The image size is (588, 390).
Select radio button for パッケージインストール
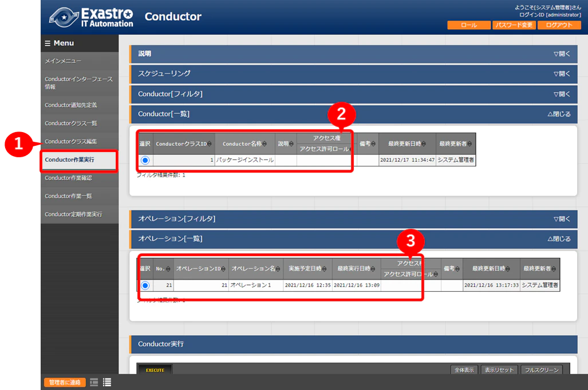(x=145, y=160)
